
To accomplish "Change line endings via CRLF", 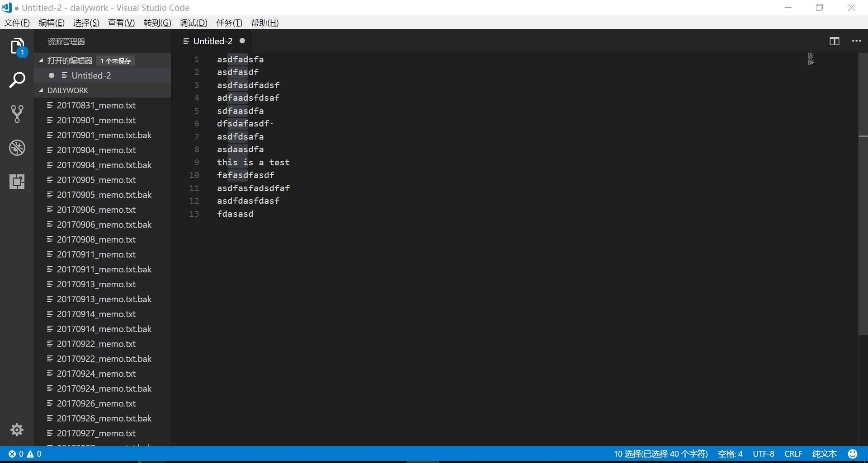I will [793, 454].
